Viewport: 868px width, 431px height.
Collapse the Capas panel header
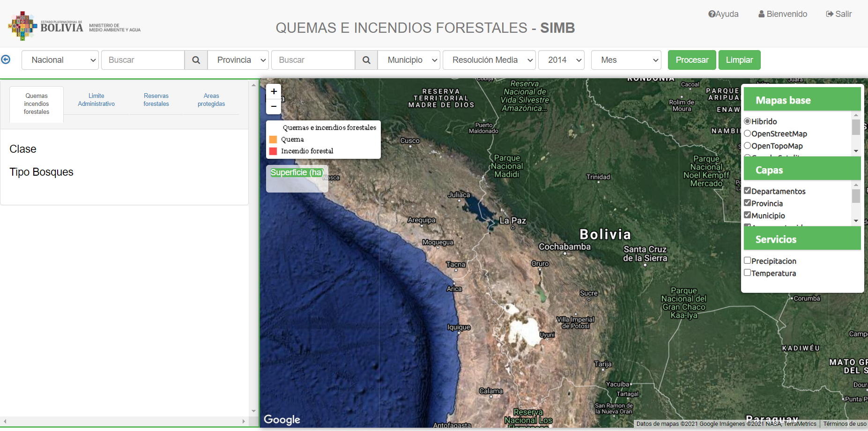[802, 169]
